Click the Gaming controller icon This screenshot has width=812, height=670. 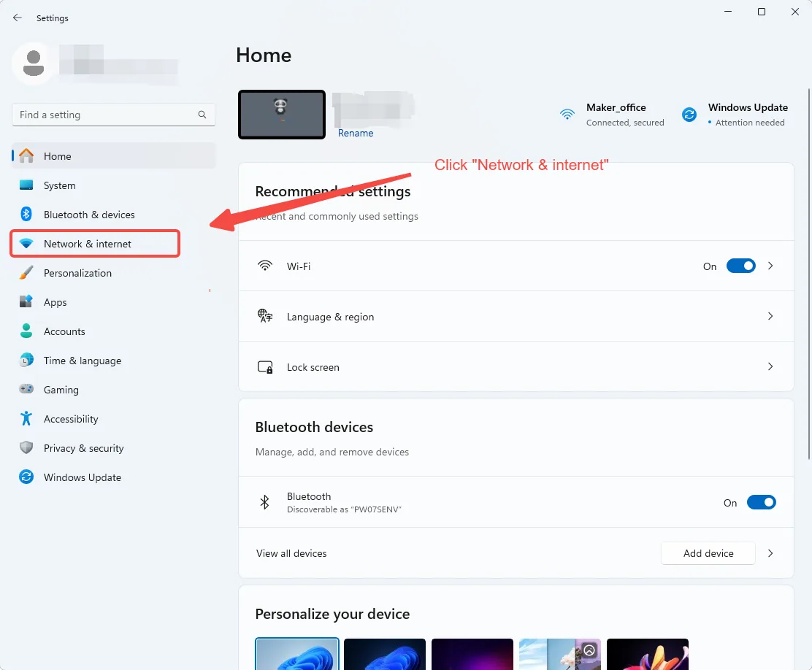pos(26,389)
